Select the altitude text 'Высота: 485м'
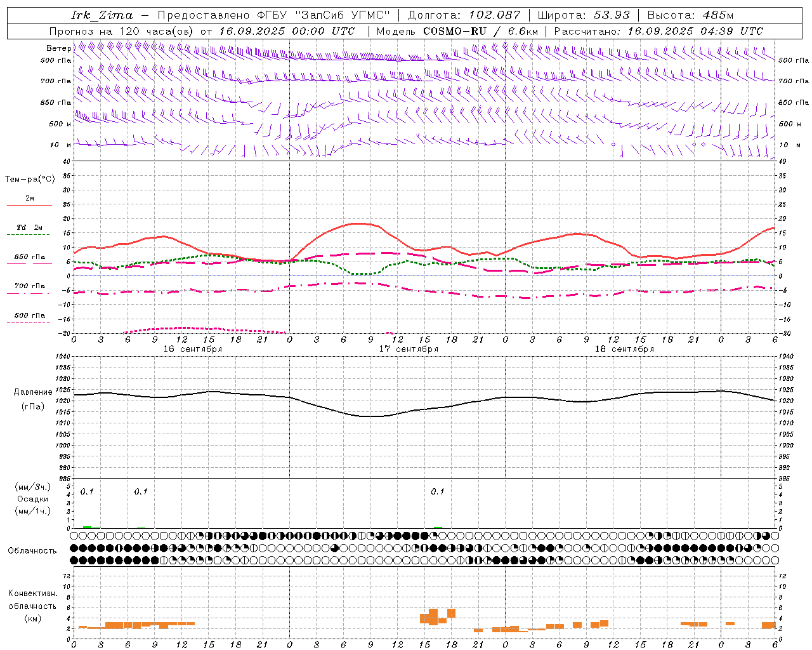Screen dimensions: 812x650 tap(690, 15)
